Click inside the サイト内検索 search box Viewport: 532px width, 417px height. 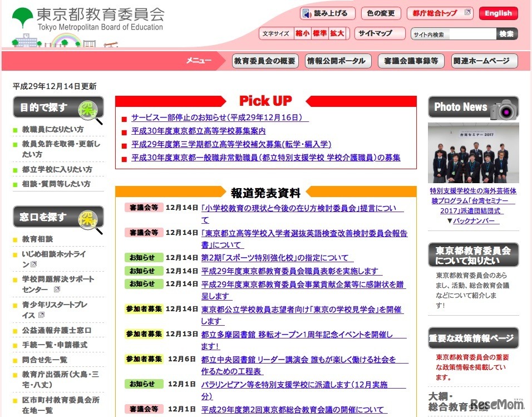click(x=473, y=33)
